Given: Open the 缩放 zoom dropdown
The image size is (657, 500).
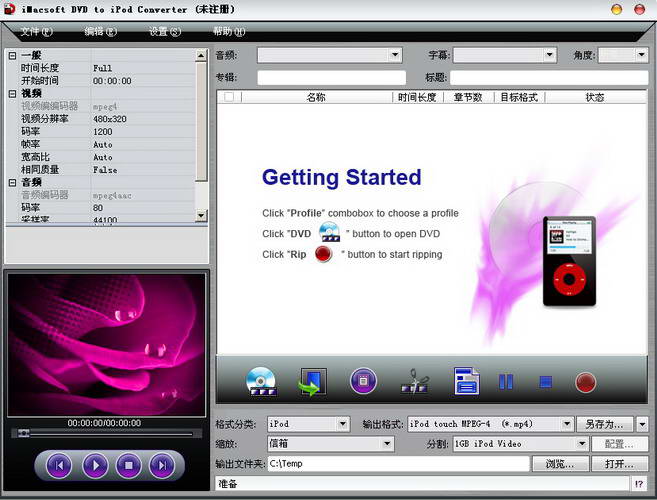Looking at the screenshot, I should [x=387, y=443].
